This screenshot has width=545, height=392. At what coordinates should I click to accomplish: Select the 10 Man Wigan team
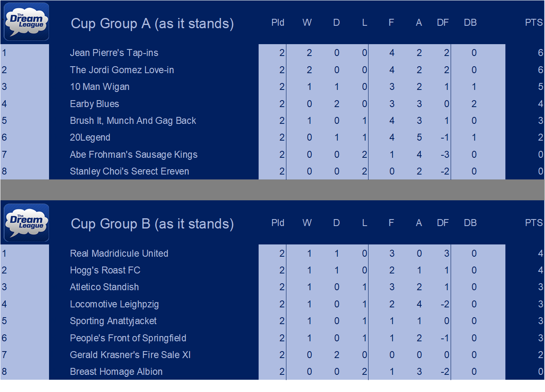(100, 87)
